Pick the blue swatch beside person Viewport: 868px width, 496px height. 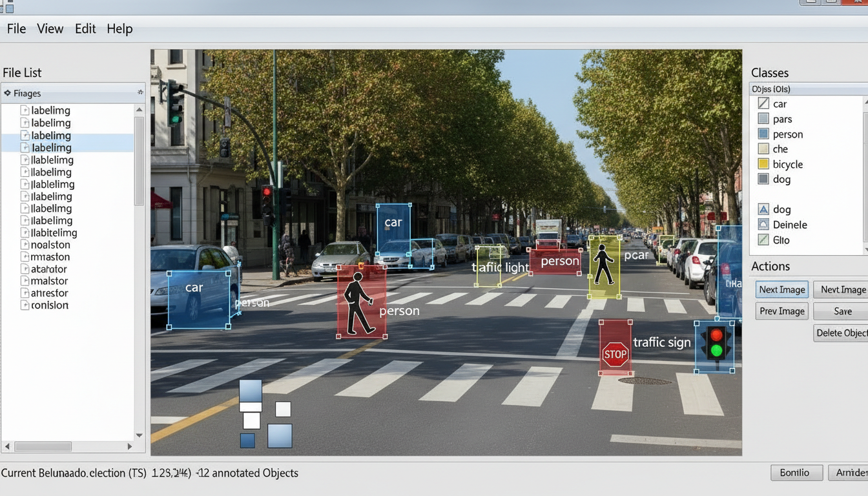763,134
